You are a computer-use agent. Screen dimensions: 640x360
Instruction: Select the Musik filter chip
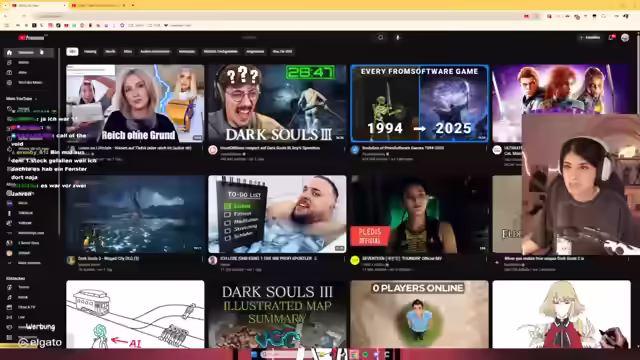(x=110, y=52)
